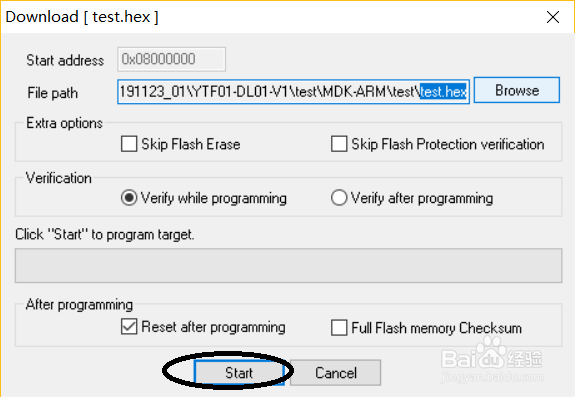Click inside the File path text field
This screenshot has height=397, width=575.
293,92
